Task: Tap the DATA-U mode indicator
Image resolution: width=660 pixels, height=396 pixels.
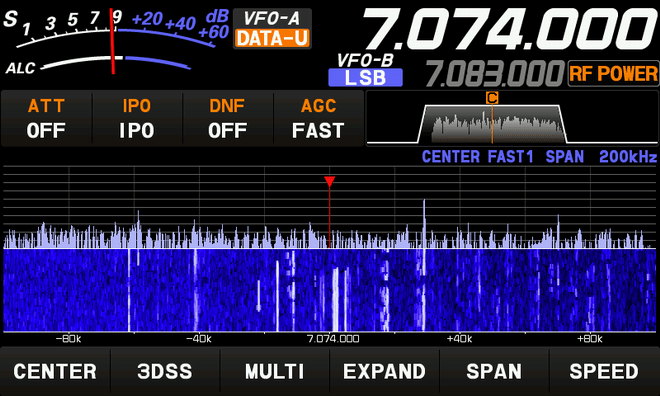Action: pos(272,38)
